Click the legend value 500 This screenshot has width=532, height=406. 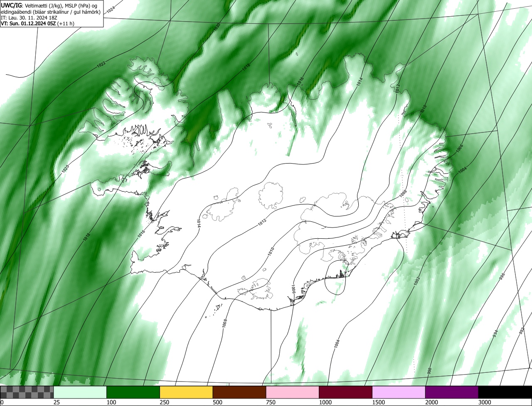pyautogui.click(x=217, y=402)
